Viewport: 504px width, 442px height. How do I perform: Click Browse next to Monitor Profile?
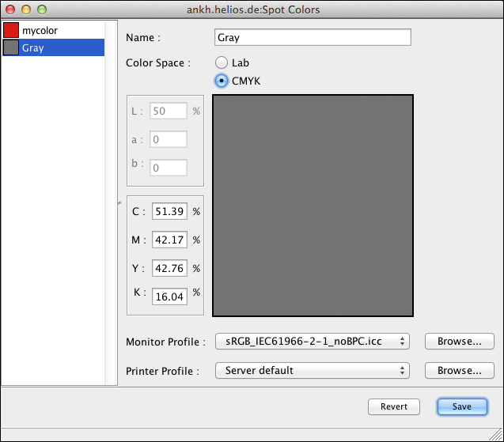click(x=460, y=341)
